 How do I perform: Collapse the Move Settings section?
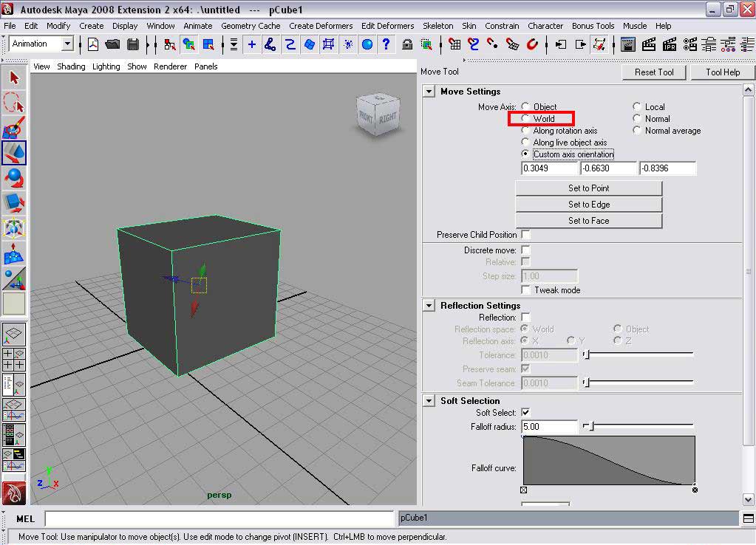[x=429, y=92]
